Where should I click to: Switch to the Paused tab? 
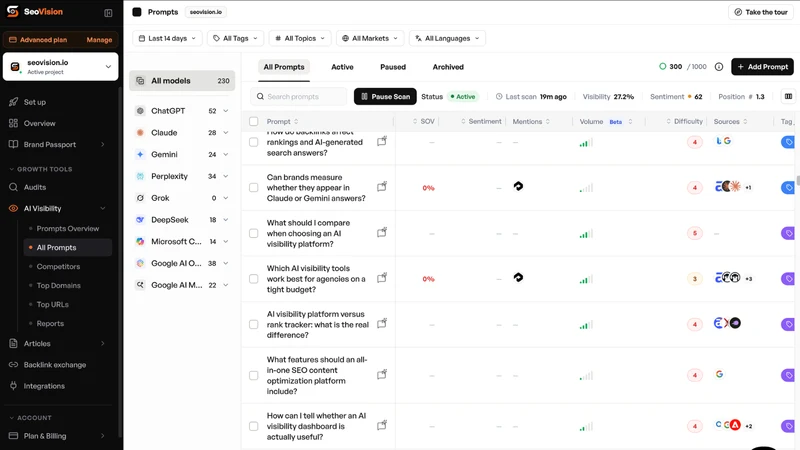click(393, 67)
